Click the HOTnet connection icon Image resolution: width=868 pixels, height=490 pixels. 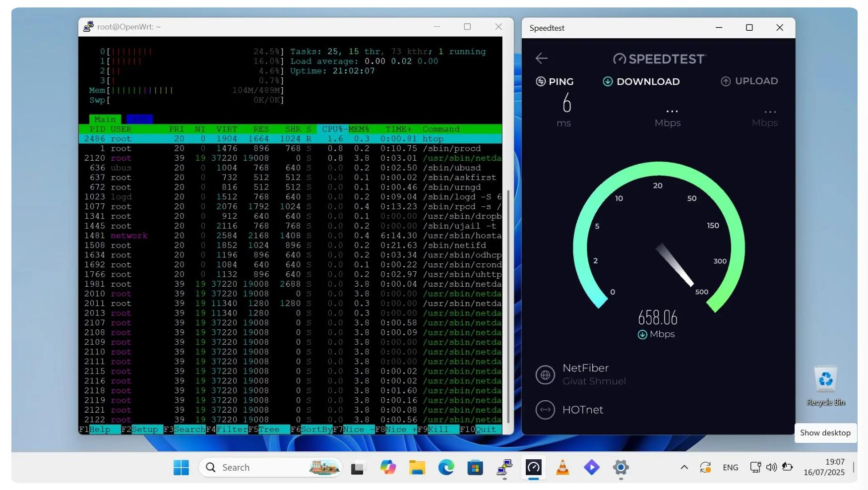pos(546,410)
